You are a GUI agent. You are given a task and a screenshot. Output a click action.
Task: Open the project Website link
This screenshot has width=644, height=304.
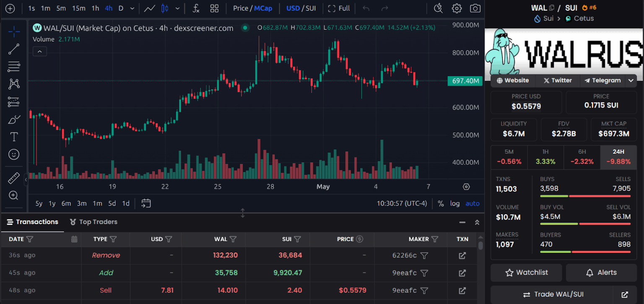512,81
